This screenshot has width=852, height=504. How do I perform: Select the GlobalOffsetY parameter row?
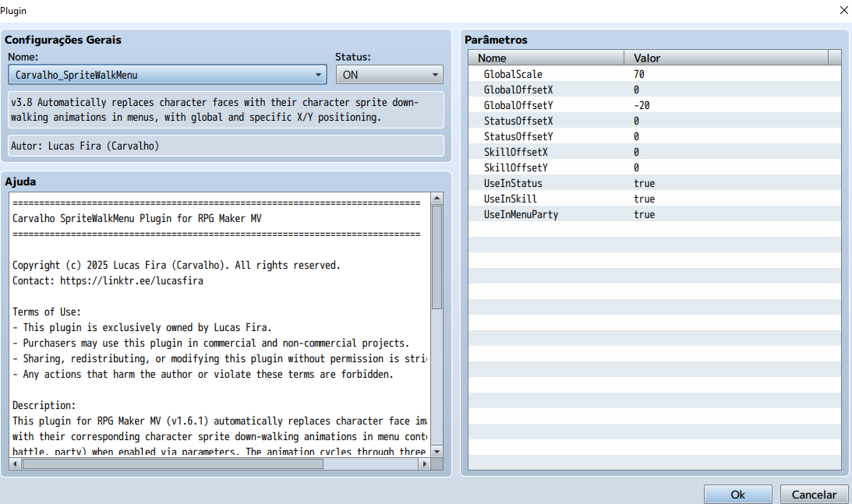coord(655,105)
